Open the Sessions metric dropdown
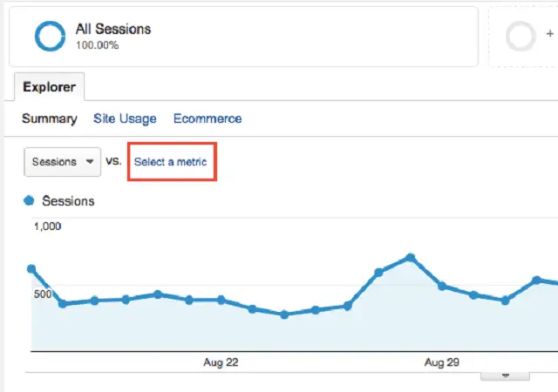558x392 pixels. [63, 161]
